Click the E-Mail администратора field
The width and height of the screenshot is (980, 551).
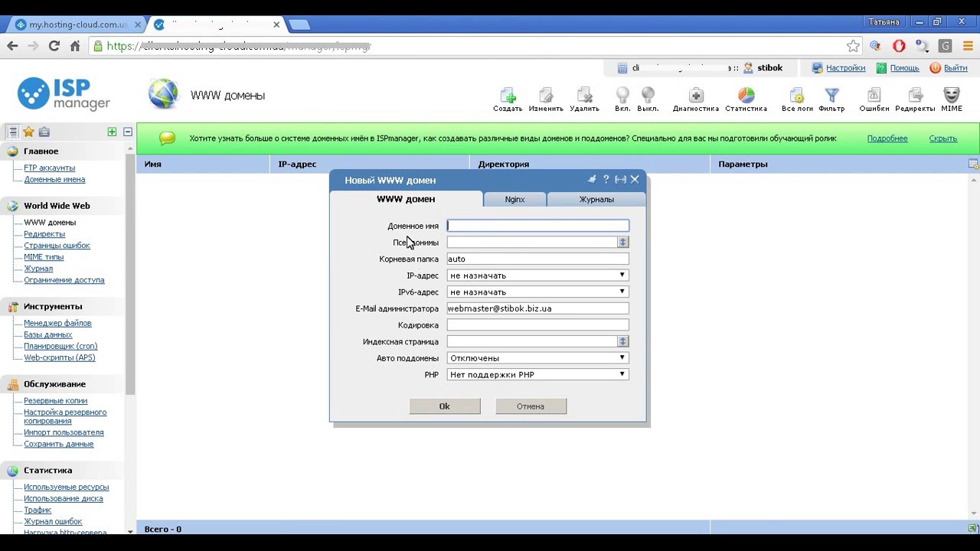click(x=537, y=308)
